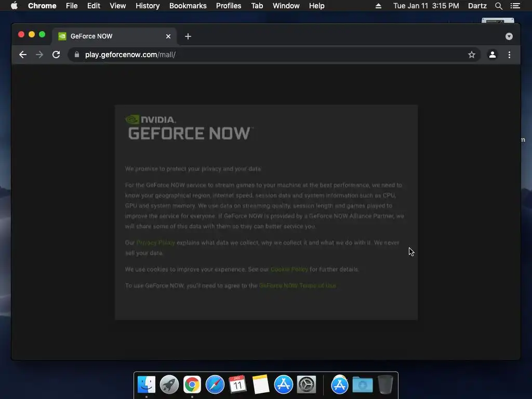This screenshot has height=399, width=532.
Task: Reload the GeForce NOW page
Action: tap(56, 55)
